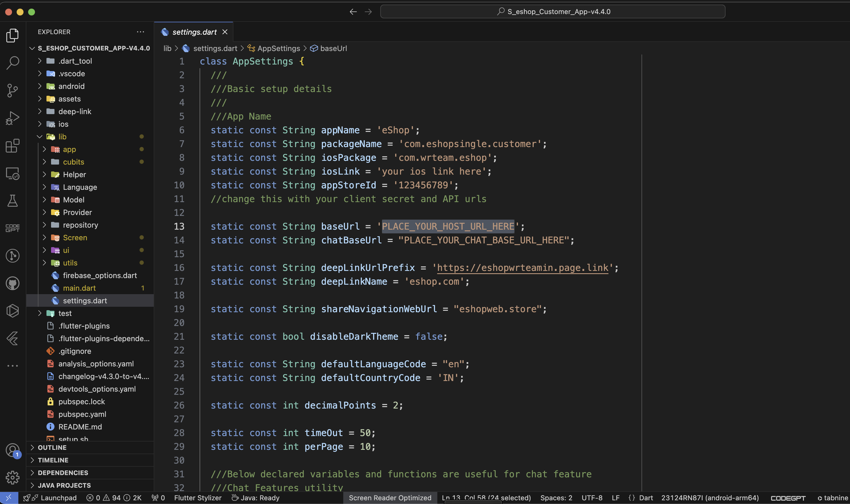Expand the OUTLINE section
The image size is (850, 504).
click(90, 447)
